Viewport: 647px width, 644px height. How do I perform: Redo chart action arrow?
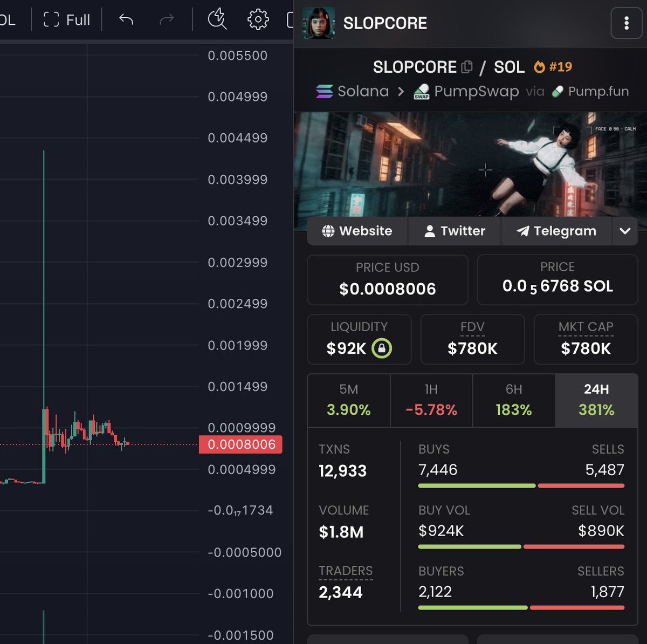point(167,20)
